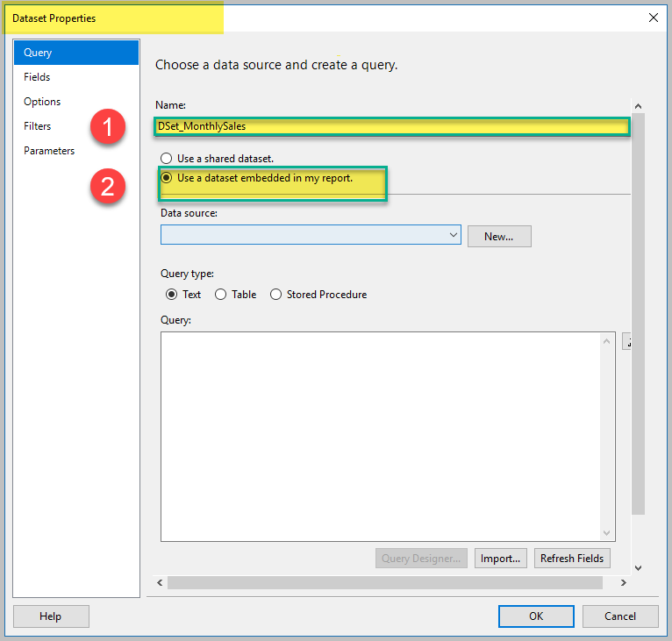Open the Fields page
Screen dimensions: 672x641
(76, 77)
